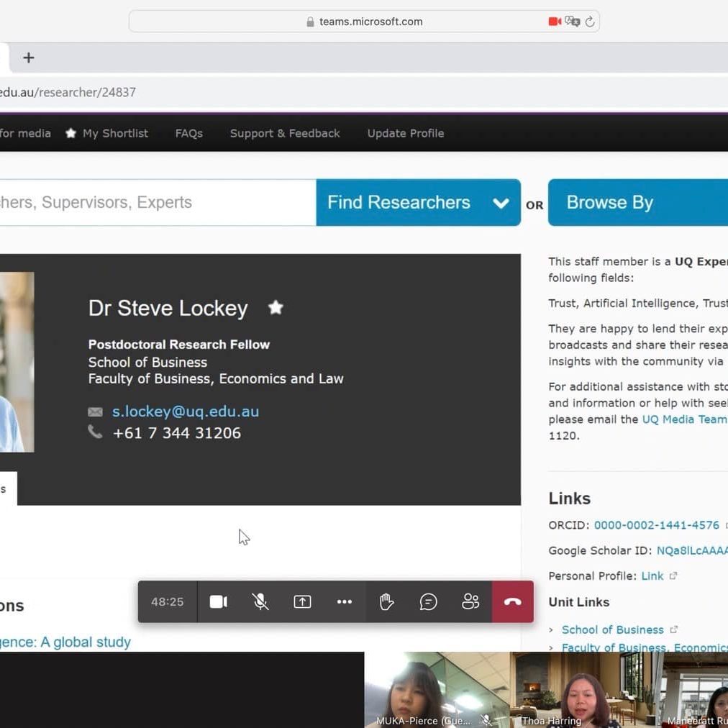Click the translate icon in address bar
The image size is (728, 728).
573,22
